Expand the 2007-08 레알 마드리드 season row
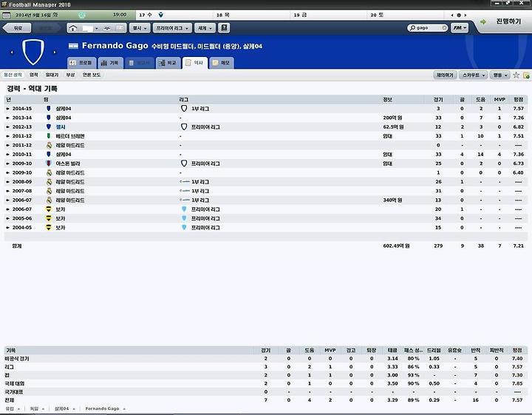The width and height of the screenshot is (532, 415). click(7, 191)
